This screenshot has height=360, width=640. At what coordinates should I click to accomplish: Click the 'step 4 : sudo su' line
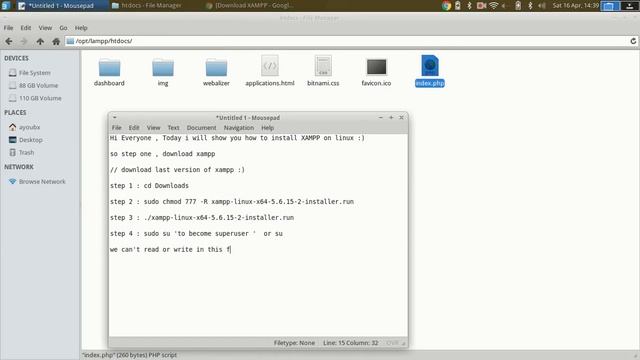[x=196, y=233]
